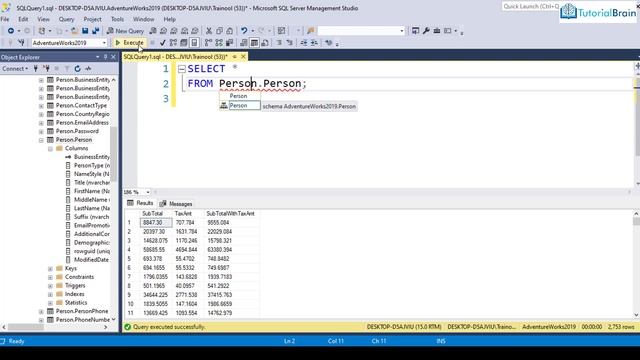Open the Connect dropdown in Object Explorer
This screenshot has height=360, width=640.
click(x=15, y=69)
